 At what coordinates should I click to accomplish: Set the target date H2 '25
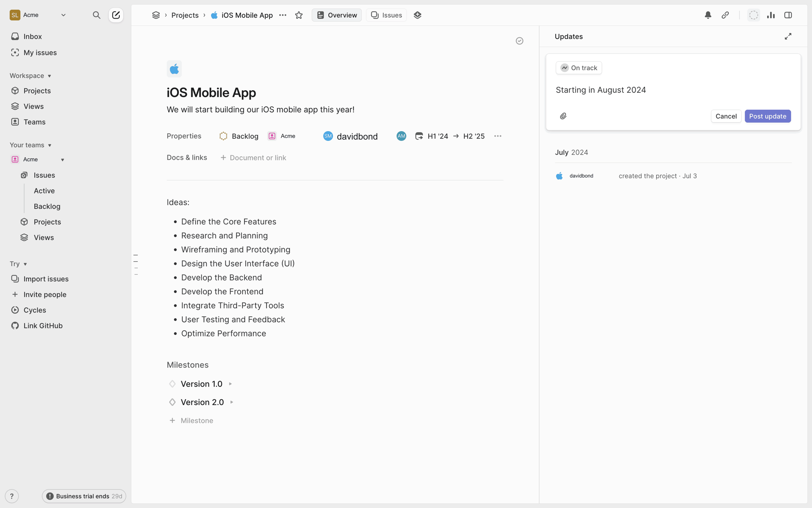(x=474, y=136)
